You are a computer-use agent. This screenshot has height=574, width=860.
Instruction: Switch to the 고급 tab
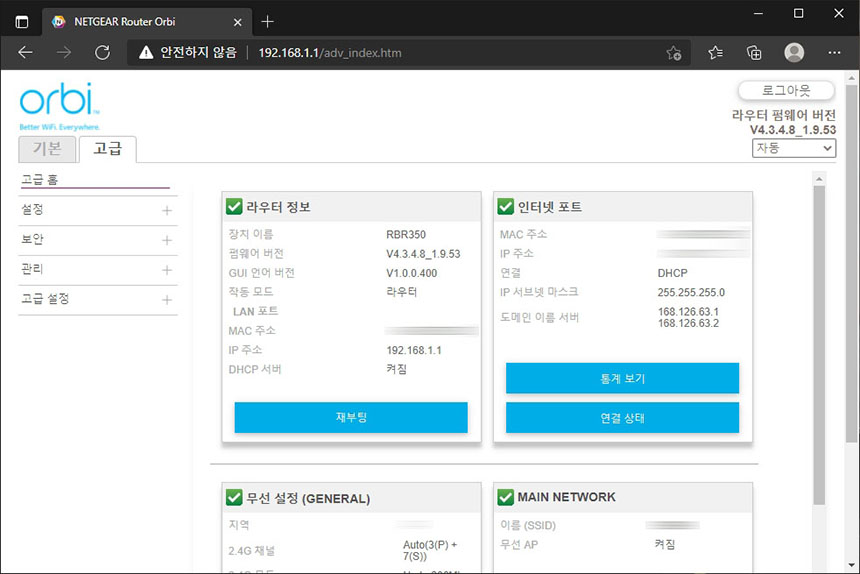click(108, 149)
